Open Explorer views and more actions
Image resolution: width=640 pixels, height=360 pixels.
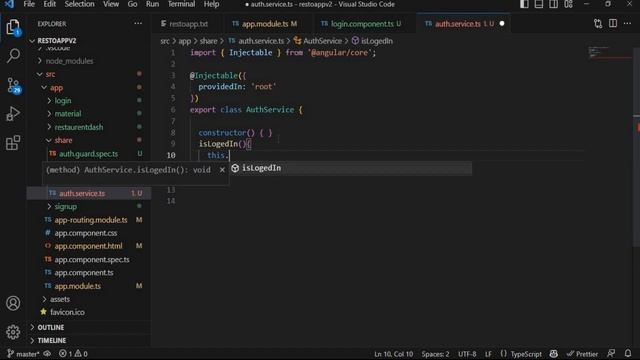tap(138, 24)
